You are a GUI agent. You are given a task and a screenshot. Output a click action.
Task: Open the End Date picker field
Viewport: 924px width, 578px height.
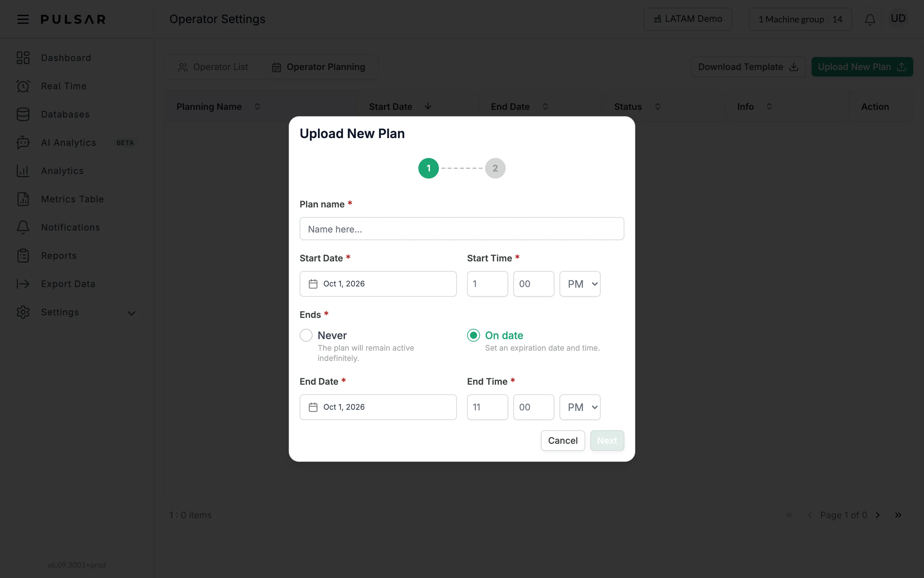coord(378,407)
